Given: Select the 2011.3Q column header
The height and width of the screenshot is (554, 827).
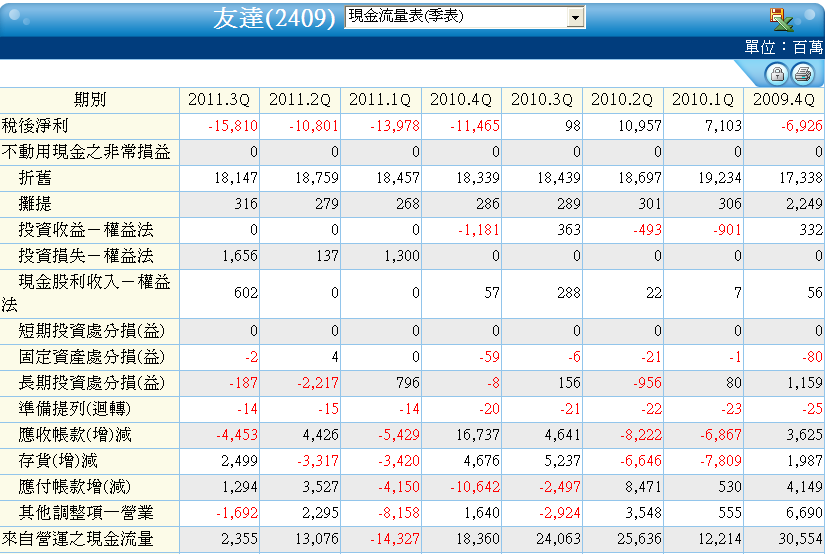Looking at the screenshot, I should (219, 100).
